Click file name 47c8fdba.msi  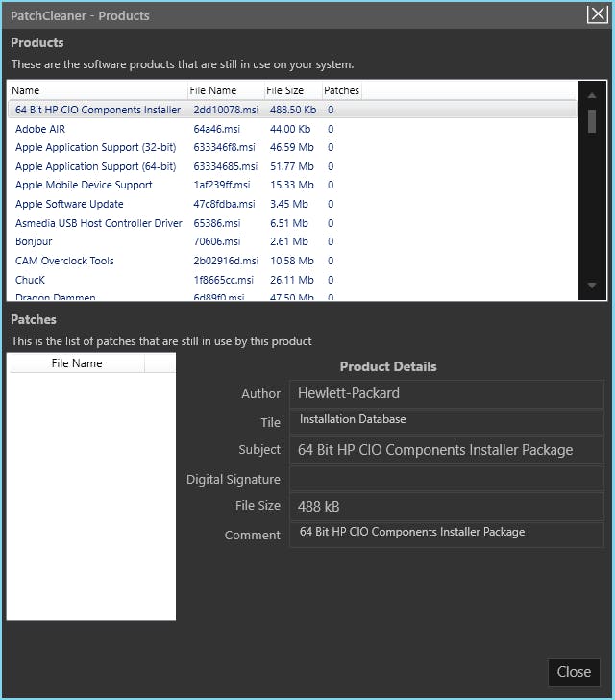point(225,204)
